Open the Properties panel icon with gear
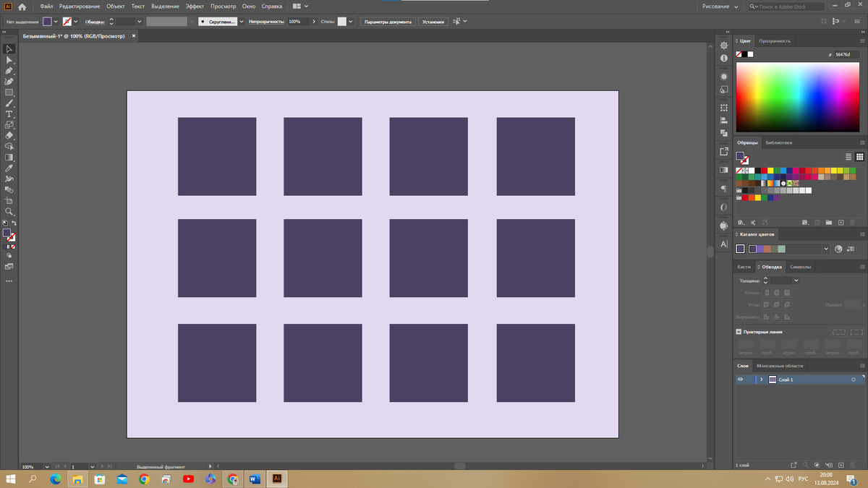This screenshot has height=488, width=868. click(x=724, y=46)
